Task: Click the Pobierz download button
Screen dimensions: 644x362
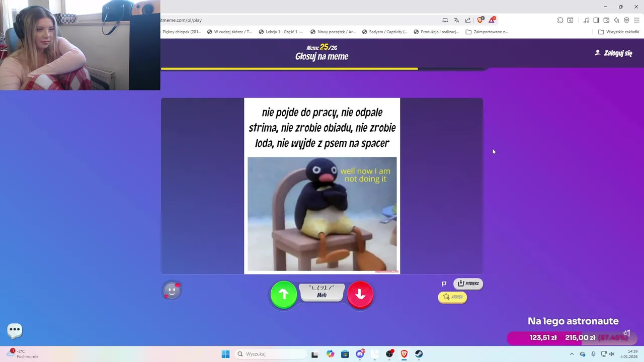Action: (468, 284)
